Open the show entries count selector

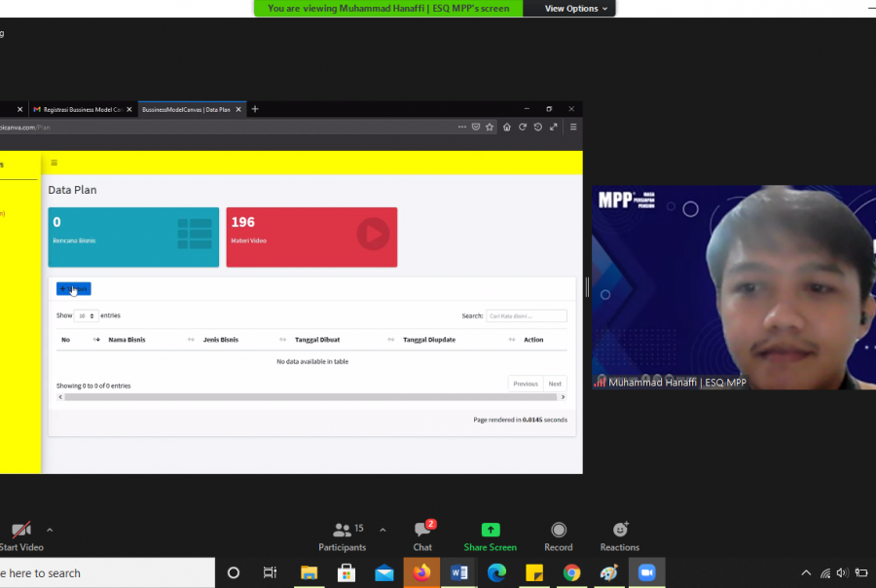[87, 316]
